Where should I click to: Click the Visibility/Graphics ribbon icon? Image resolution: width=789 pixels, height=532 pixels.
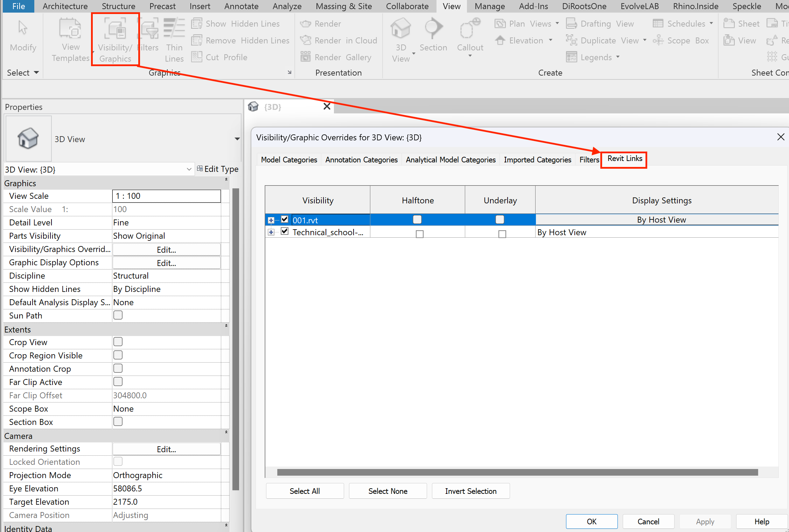click(x=115, y=29)
